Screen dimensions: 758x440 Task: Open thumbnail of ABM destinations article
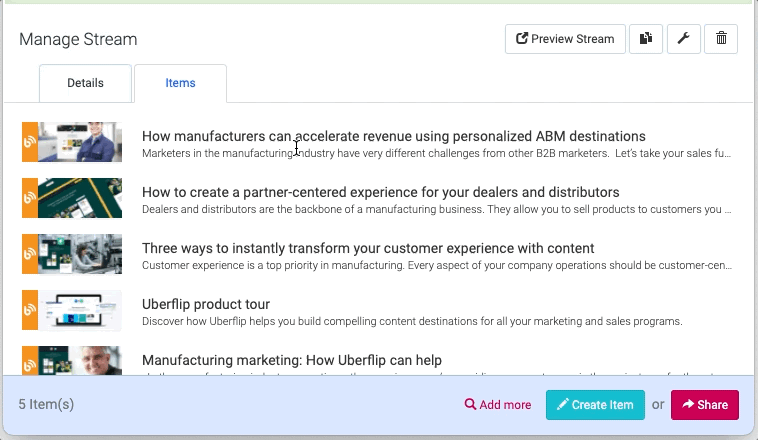pyautogui.click(x=80, y=142)
